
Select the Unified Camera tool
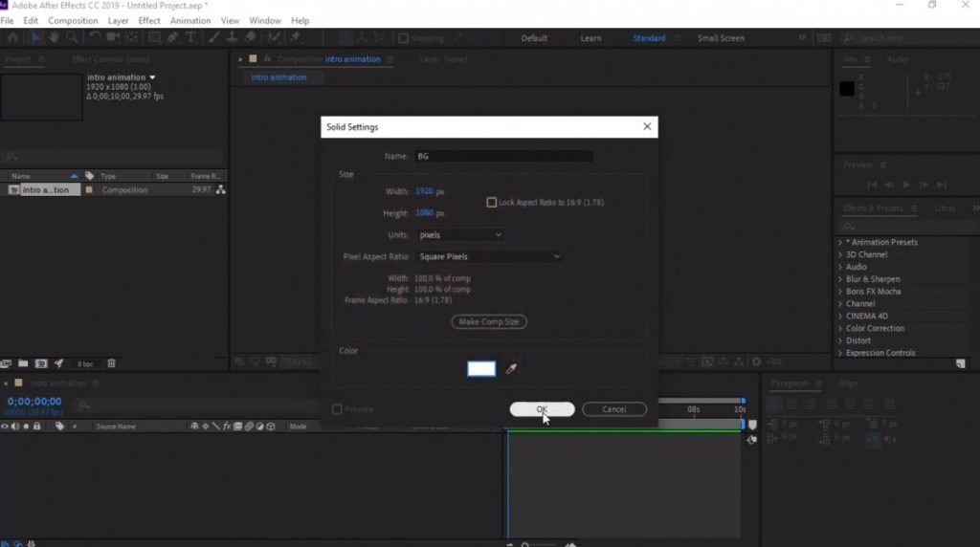click(x=113, y=37)
